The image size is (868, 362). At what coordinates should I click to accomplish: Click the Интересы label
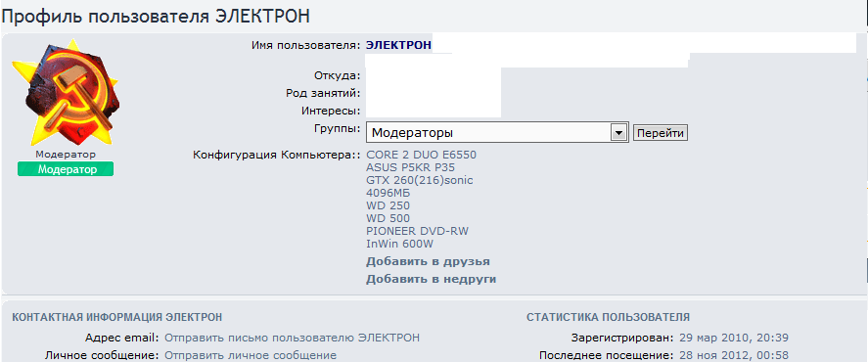pos(331,111)
